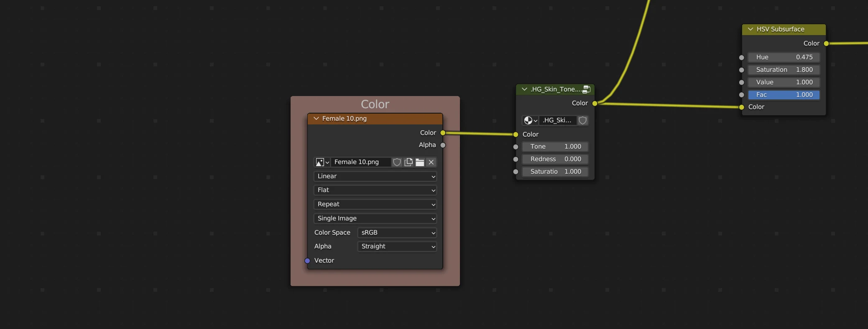
Task: Click the Color input socket of HSV Subsurface
Action: coord(741,107)
